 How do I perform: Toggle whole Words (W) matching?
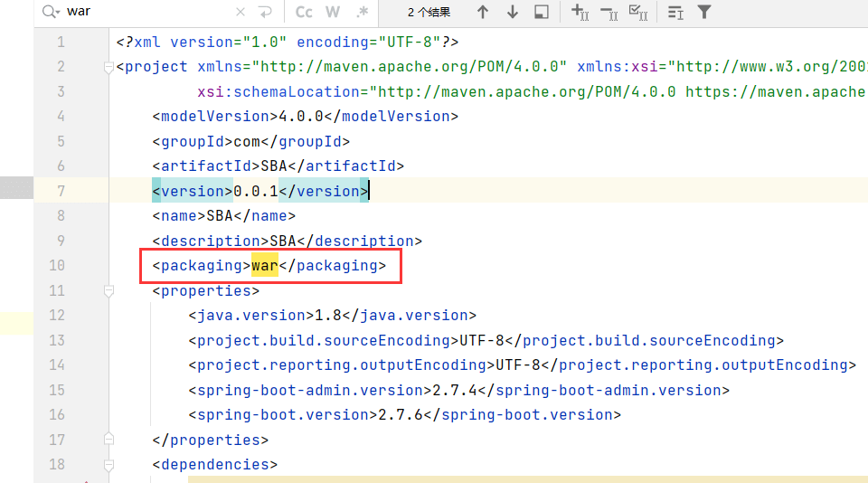333,12
